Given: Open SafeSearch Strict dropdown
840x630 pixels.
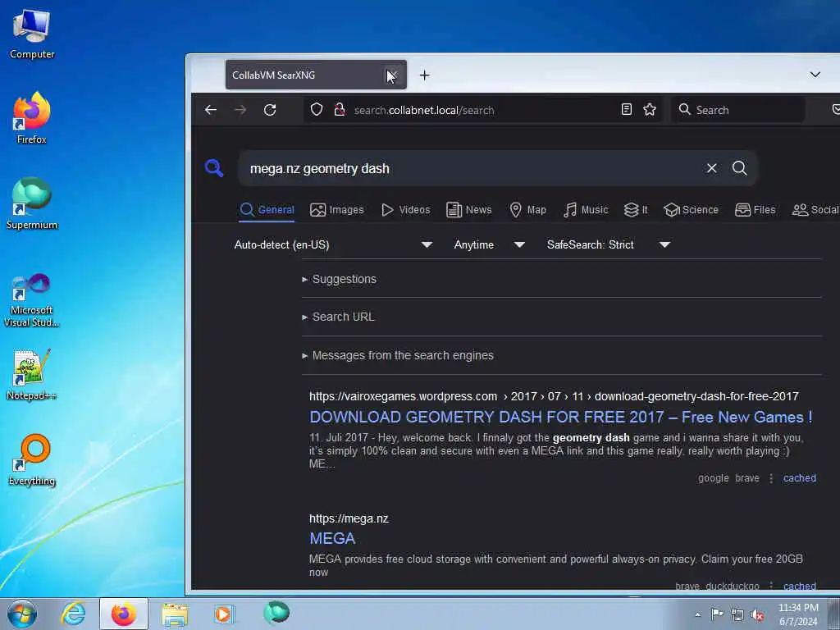Looking at the screenshot, I should [609, 244].
